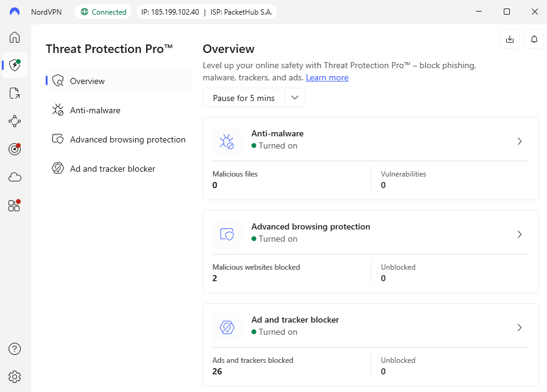547x392 pixels.
Task: Expand Ad and tracker blocker card chevron
Action: point(520,327)
